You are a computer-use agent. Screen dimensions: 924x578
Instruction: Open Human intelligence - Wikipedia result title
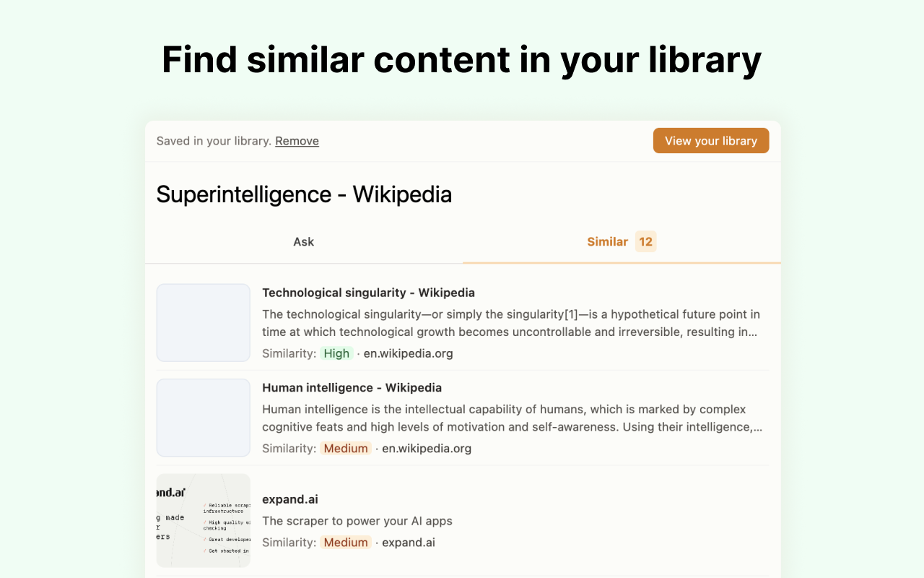click(x=352, y=387)
